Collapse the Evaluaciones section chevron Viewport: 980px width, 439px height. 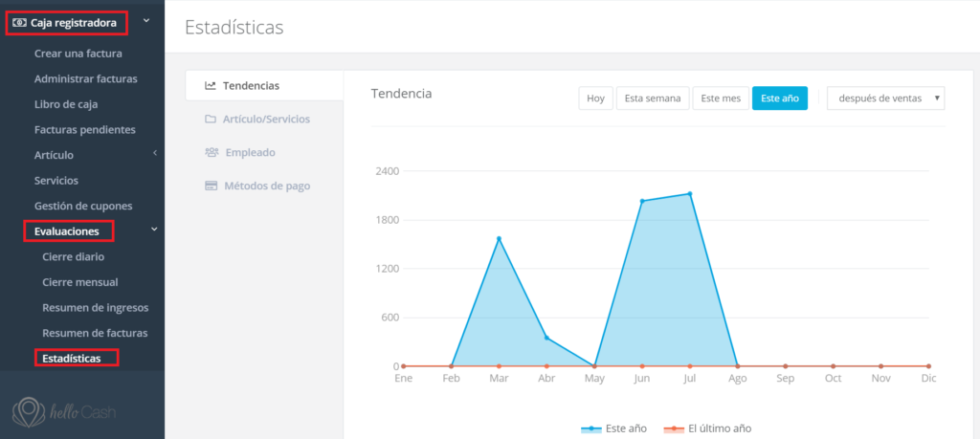point(154,230)
